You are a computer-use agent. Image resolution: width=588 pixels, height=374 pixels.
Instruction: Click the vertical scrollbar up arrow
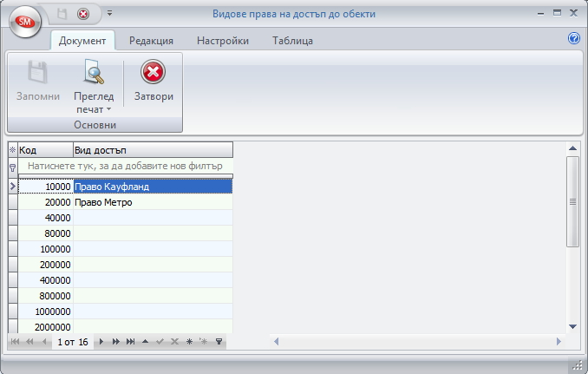[x=572, y=148]
